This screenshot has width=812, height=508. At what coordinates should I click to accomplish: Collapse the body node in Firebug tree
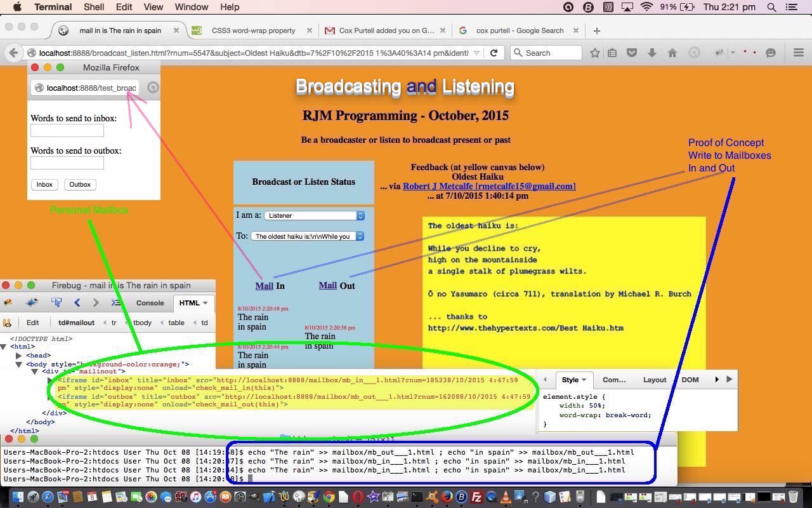coord(18,364)
